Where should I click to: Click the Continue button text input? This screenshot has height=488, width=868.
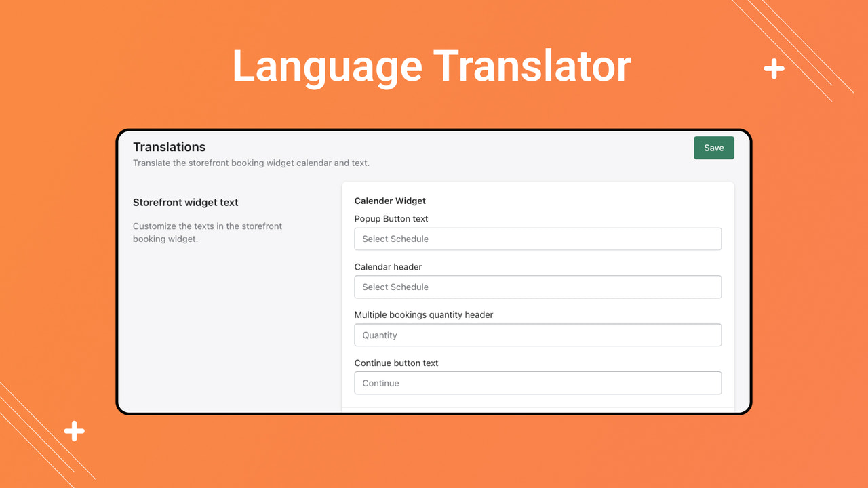[538, 383]
